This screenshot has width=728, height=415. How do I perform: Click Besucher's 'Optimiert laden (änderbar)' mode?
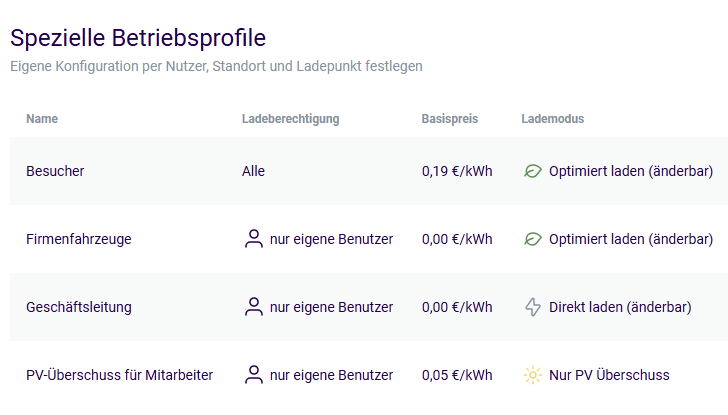pyautogui.click(x=631, y=171)
